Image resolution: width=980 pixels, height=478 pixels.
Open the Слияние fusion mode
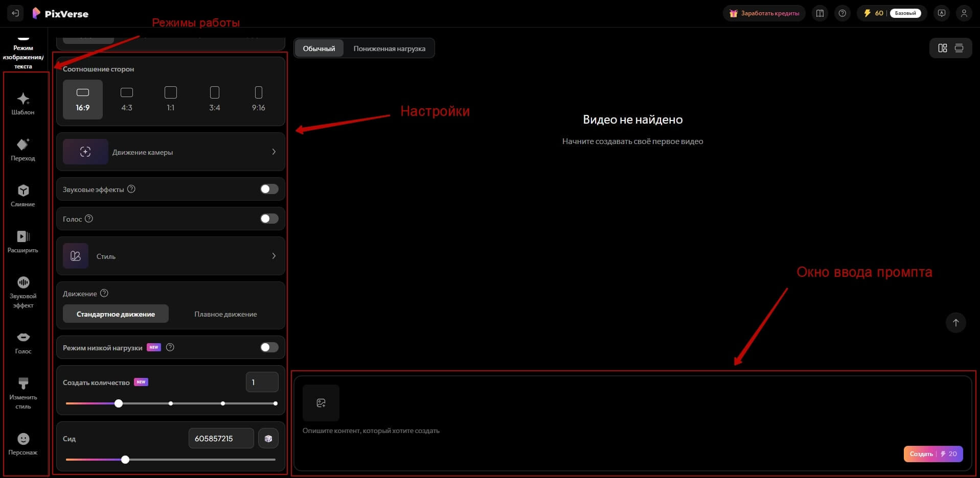pyautogui.click(x=23, y=196)
